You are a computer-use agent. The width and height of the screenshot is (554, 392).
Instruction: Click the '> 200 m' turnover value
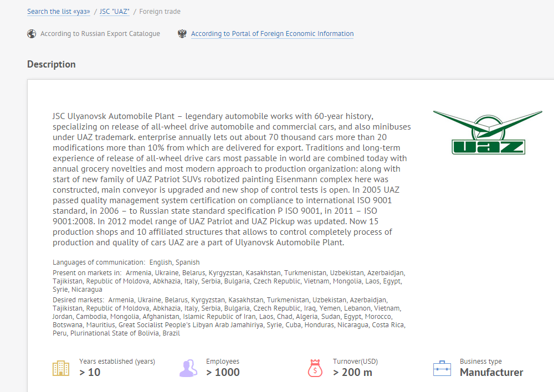352,372
